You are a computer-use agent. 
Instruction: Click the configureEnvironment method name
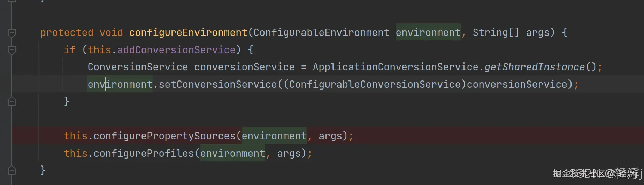(x=188, y=33)
